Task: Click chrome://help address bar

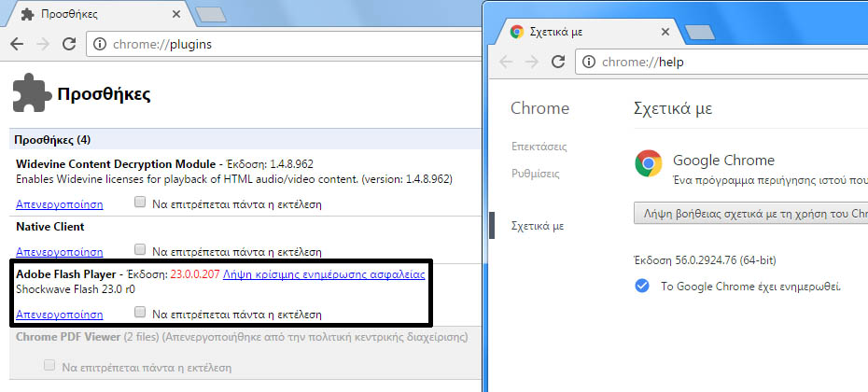Action: (721, 62)
